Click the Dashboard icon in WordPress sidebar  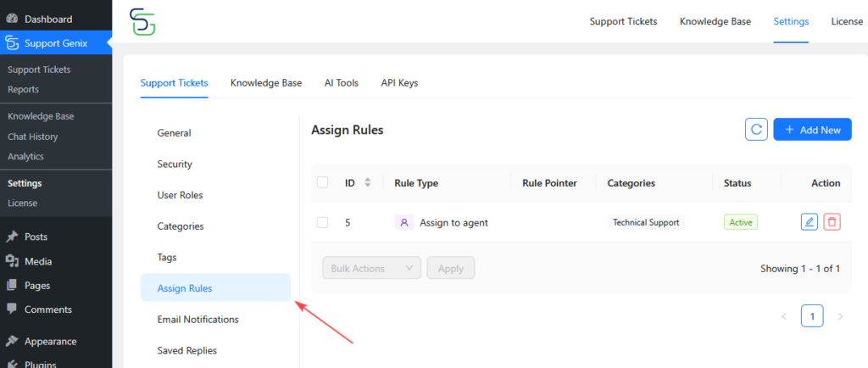click(12, 19)
